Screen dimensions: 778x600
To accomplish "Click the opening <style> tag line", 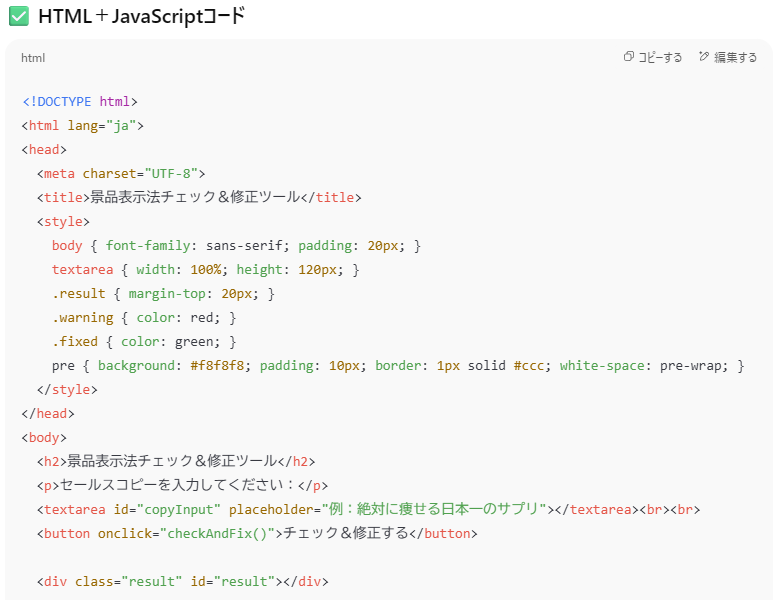I will pos(64,221).
